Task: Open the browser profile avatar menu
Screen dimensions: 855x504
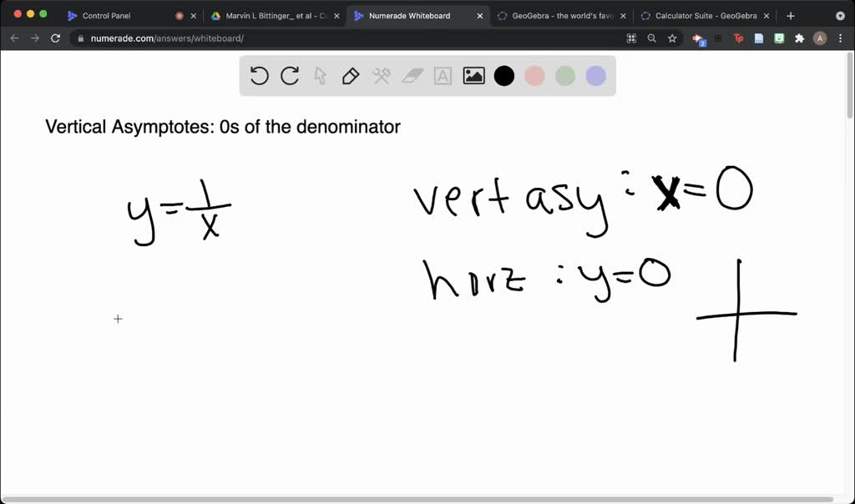Action: pos(819,38)
